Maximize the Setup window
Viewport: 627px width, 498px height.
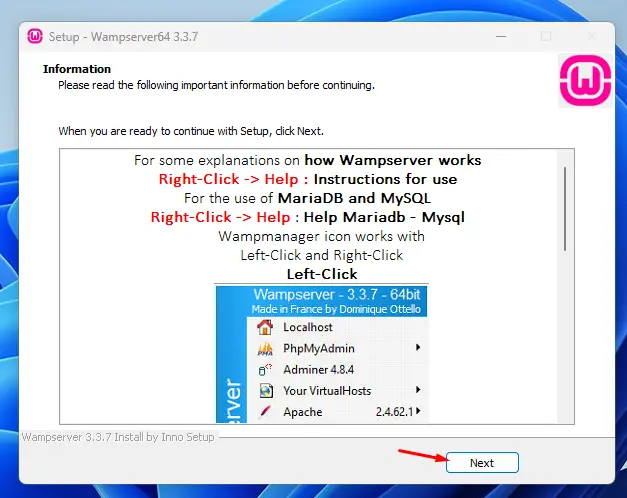pos(546,36)
